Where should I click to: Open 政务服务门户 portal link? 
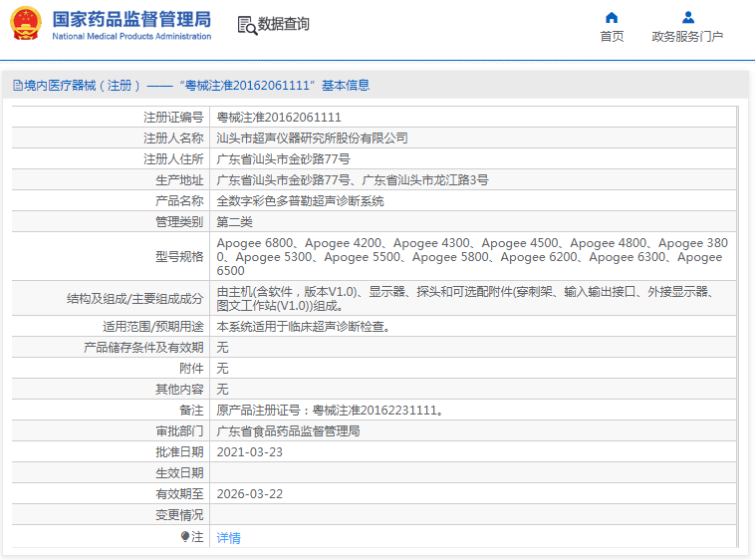[687, 37]
